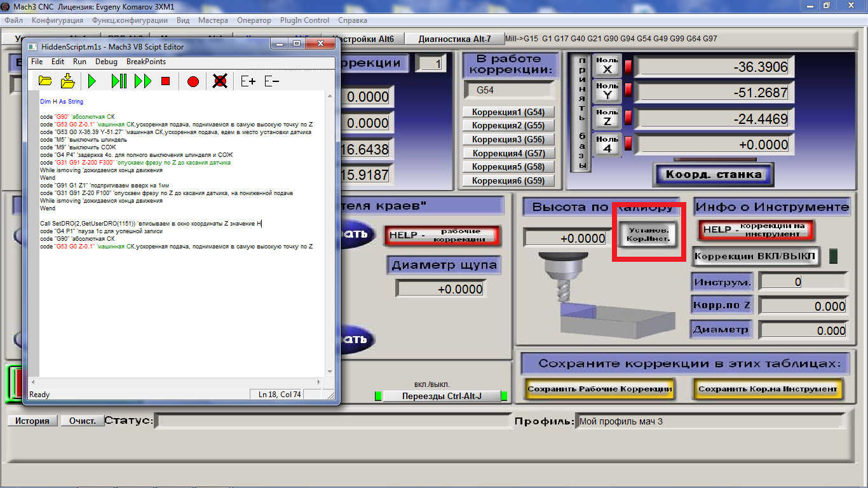Click the script editor scrollbar up arrow
Image resolution: width=868 pixels, height=488 pixels.
click(330, 97)
